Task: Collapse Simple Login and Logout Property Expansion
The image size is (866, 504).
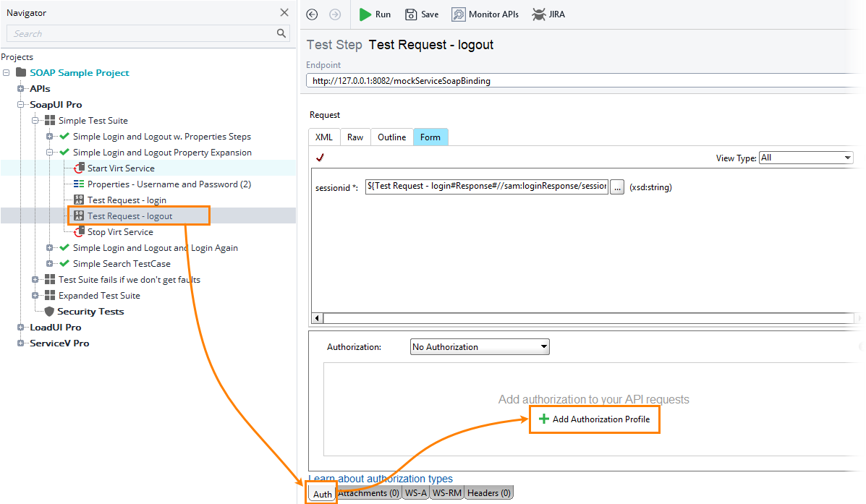Action: pyautogui.click(x=49, y=153)
